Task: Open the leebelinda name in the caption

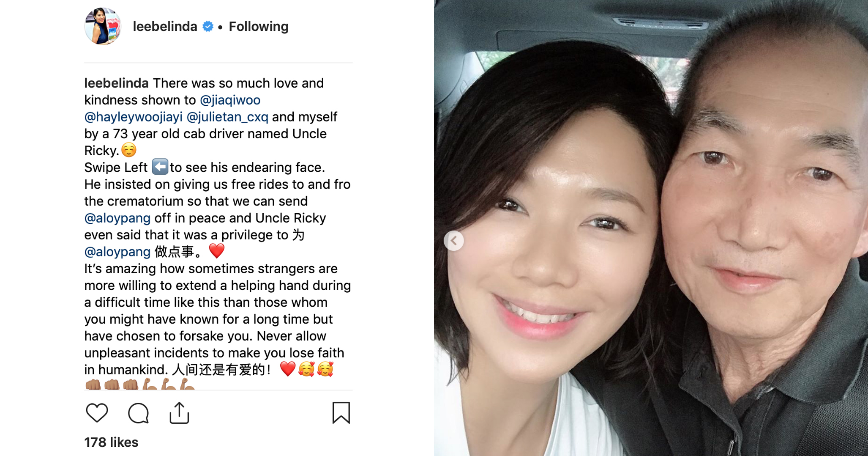Action: coord(116,83)
